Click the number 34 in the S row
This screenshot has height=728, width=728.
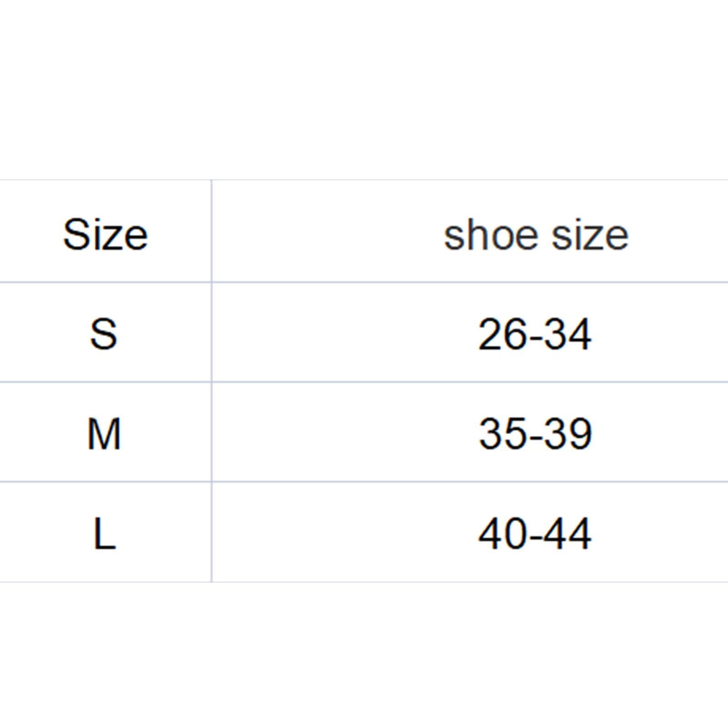click(x=568, y=335)
